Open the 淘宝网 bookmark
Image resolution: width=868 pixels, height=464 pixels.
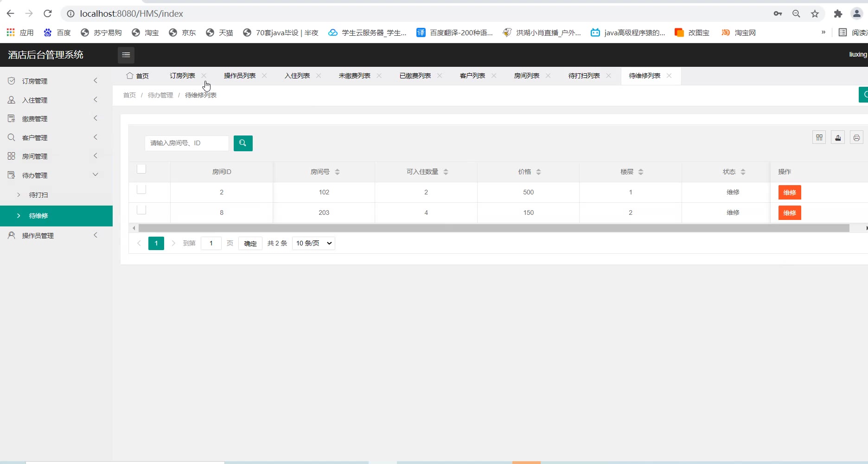tap(738, 32)
